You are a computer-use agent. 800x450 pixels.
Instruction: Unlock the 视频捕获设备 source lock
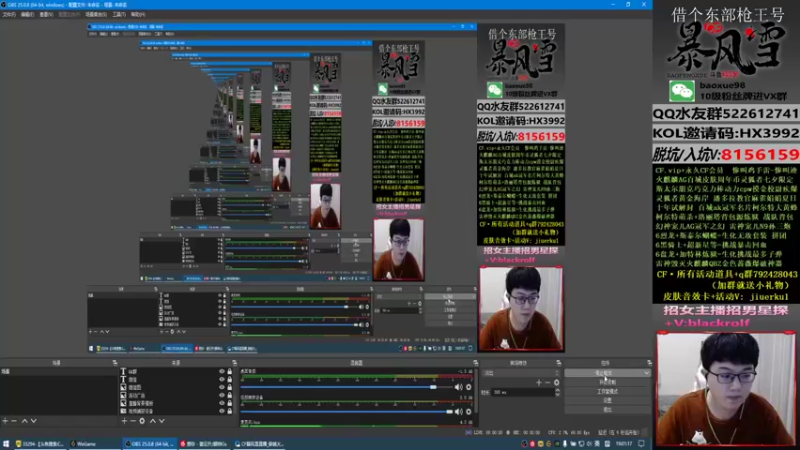(230, 411)
